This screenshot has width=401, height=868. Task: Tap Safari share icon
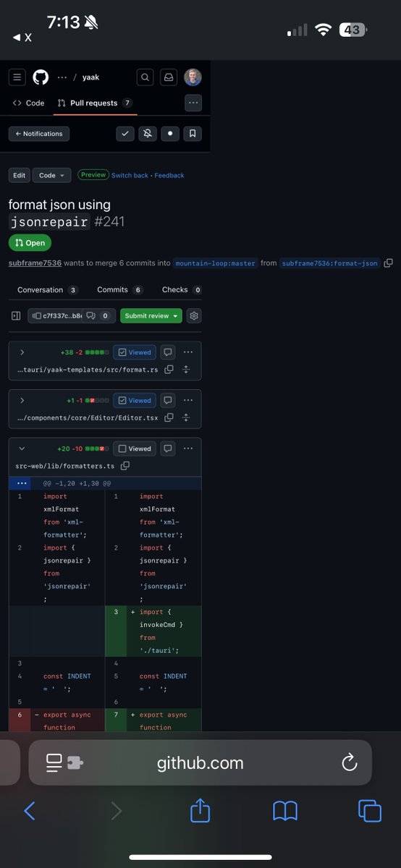(200, 811)
